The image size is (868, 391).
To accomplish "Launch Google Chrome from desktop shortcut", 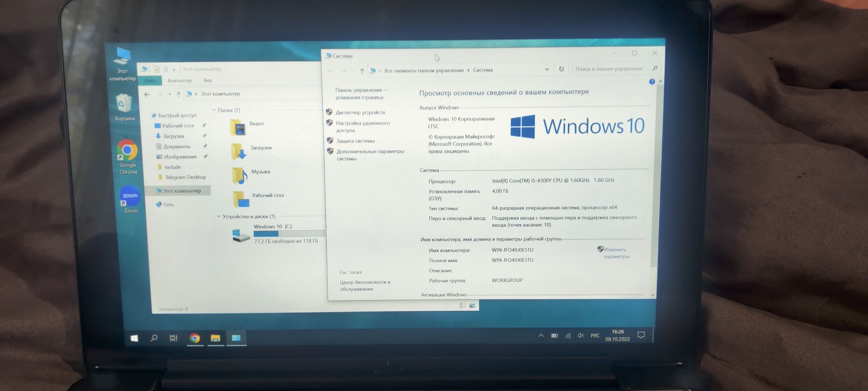I will pos(128,157).
